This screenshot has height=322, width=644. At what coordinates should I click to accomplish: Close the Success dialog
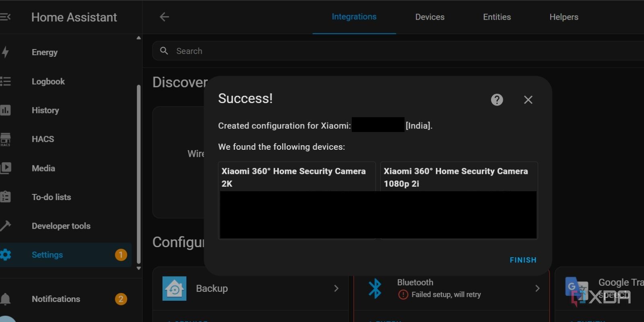[x=528, y=100]
